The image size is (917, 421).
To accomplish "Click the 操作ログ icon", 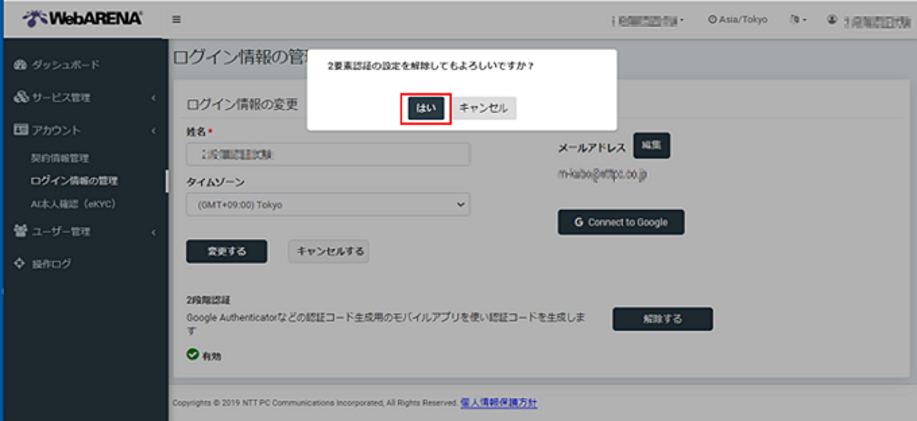I will [x=20, y=264].
